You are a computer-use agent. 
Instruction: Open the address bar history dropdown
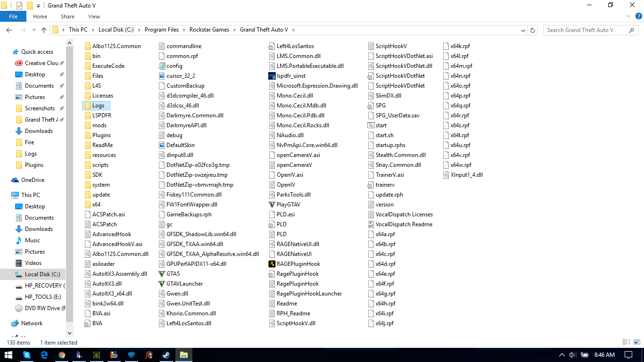point(524,30)
